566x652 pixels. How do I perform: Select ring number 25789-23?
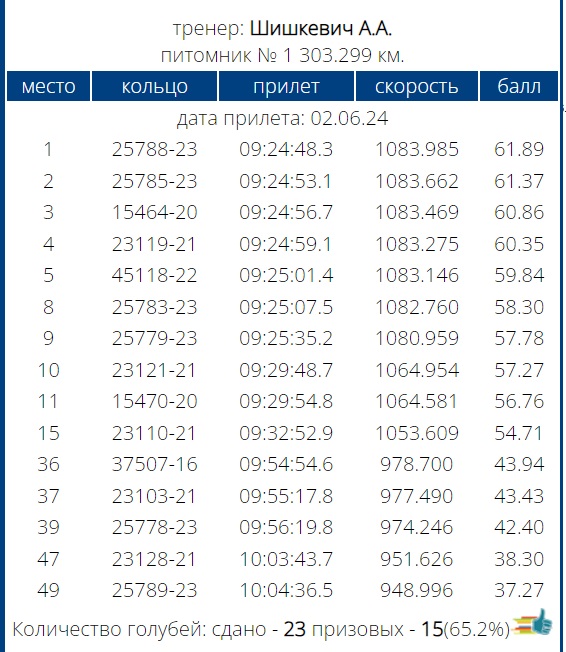click(154, 590)
